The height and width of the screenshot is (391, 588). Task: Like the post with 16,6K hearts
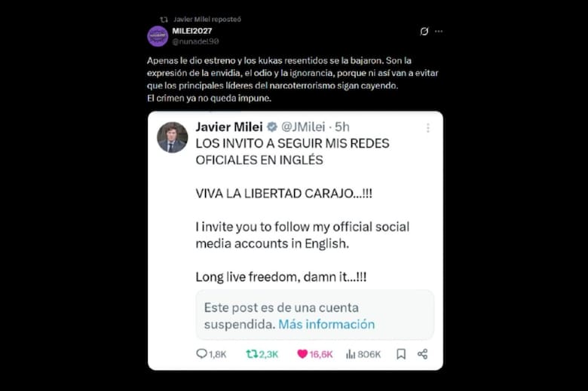[302, 353]
